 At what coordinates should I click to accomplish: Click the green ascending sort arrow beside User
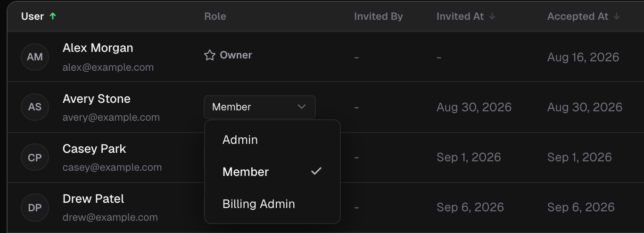[x=53, y=17]
